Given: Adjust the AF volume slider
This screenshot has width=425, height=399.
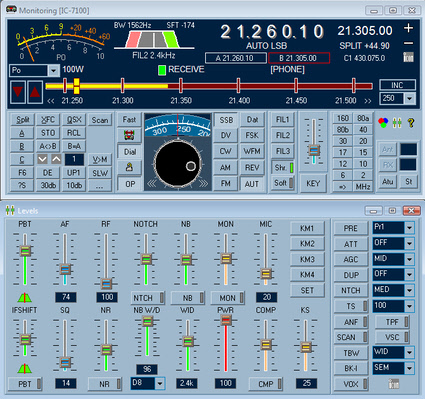Looking at the screenshot, I should coord(65,269).
